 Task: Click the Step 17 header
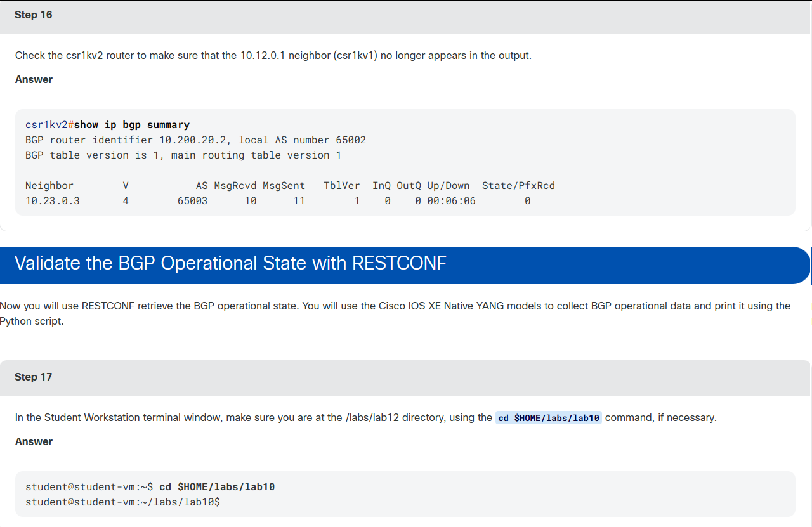pyautogui.click(x=405, y=377)
